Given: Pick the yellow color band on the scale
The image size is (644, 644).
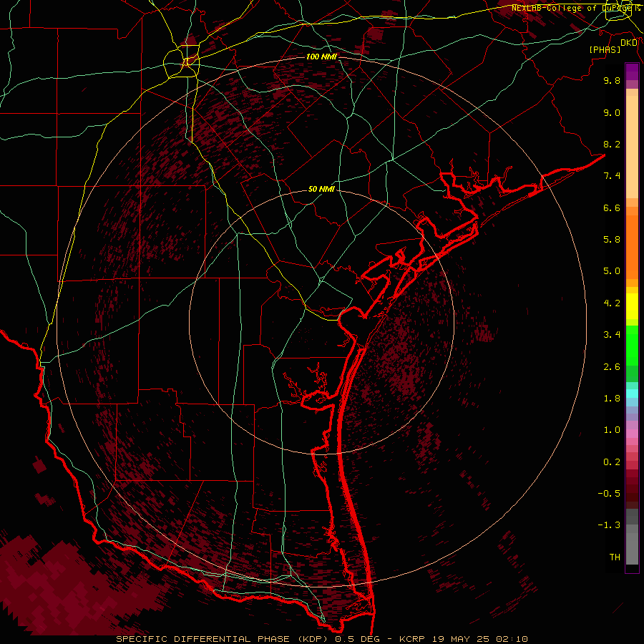Looking at the screenshot, I should [632, 306].
